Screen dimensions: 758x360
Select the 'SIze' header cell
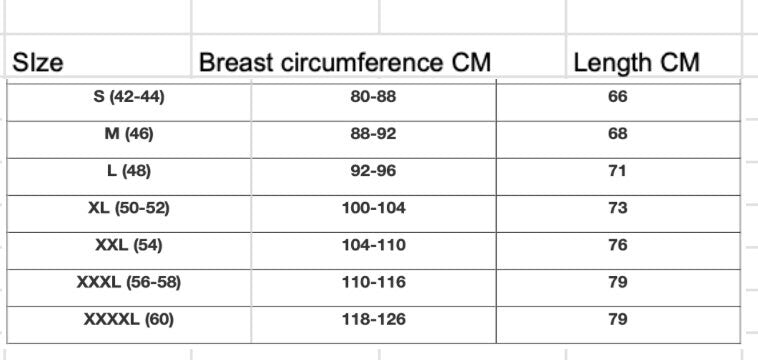(x=98, y=56)
